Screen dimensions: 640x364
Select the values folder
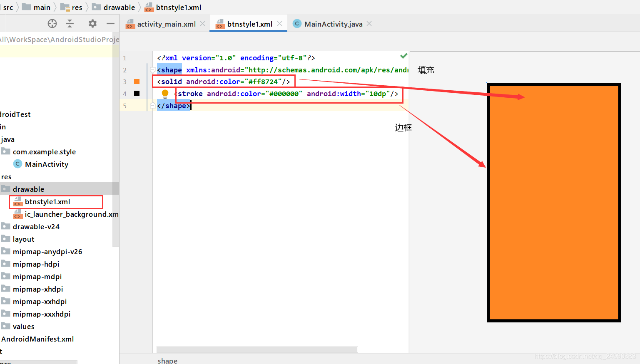click(23, 327)
